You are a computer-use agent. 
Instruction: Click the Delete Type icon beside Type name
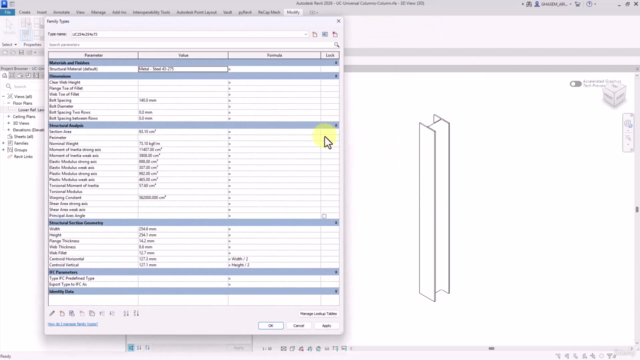335,34
